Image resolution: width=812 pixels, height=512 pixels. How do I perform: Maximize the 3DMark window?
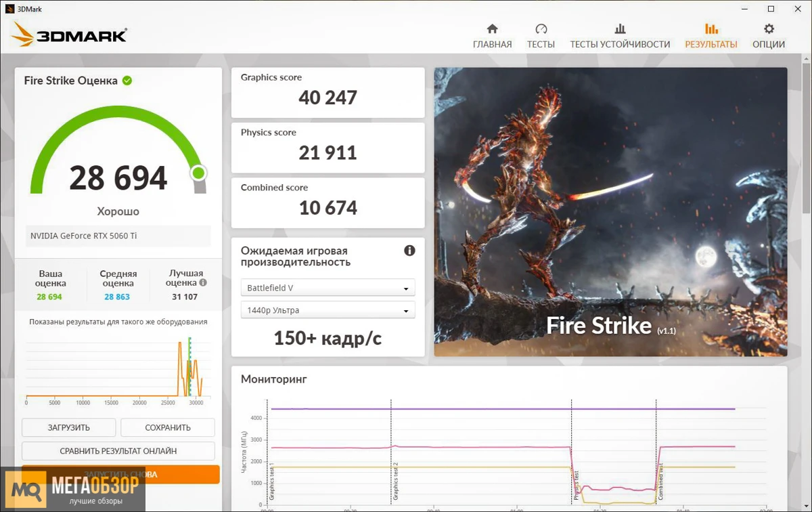pyautogui.click(x=771, y=9)
